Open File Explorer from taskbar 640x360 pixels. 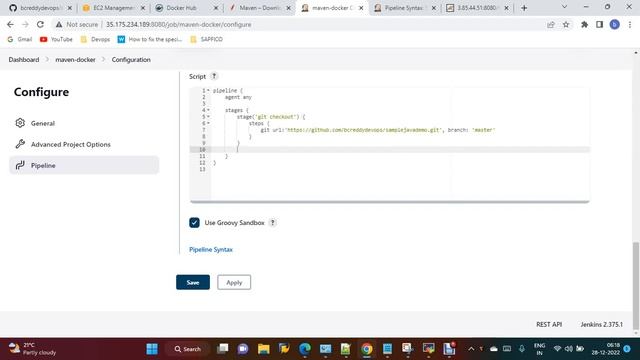tap(264, 349)
